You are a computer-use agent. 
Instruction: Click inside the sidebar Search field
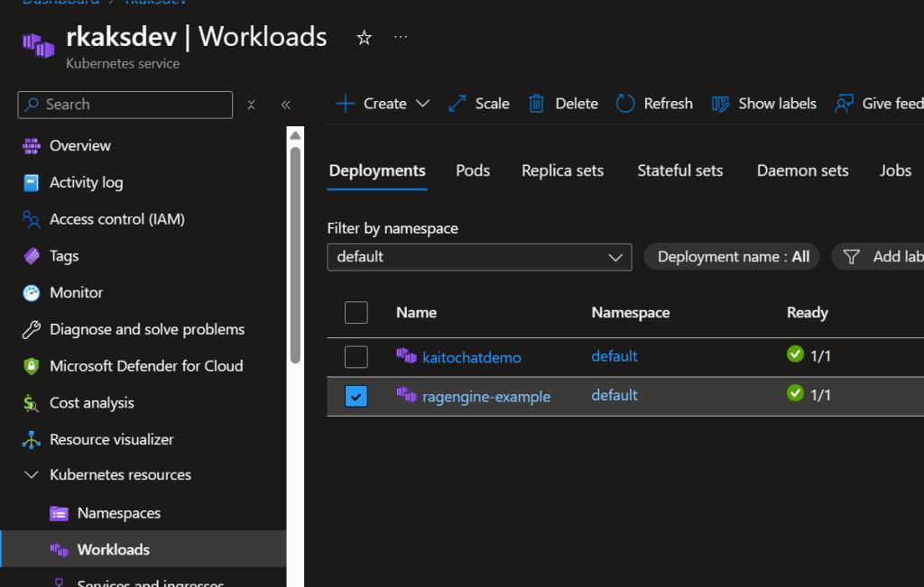tap(135, 105)
